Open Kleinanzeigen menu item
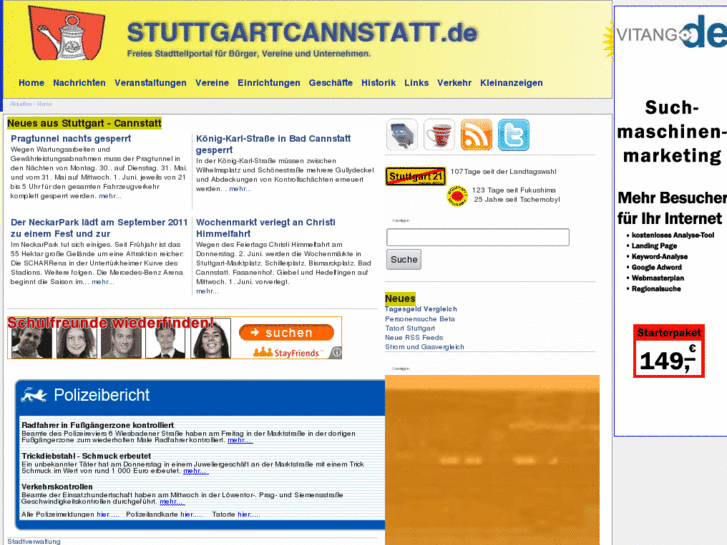The image size is (727, 545). (511, 83)
